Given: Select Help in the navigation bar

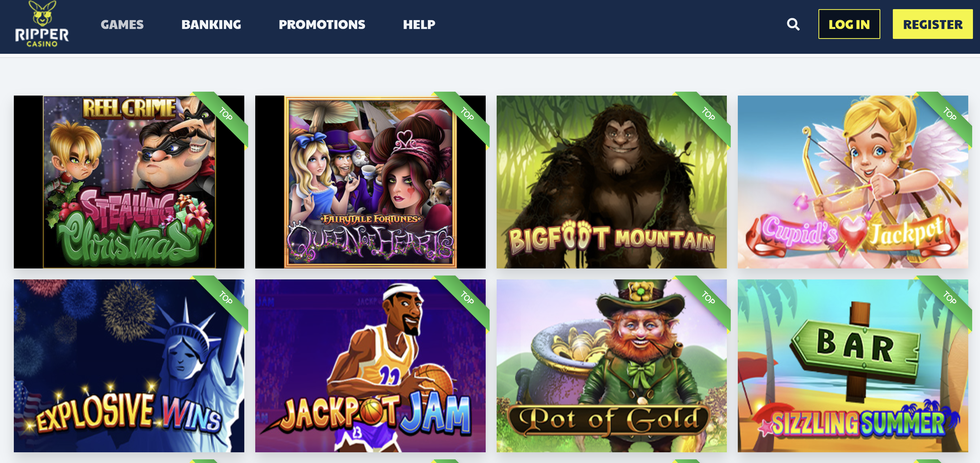Looking at the screenshot, I should click(419, 25).
